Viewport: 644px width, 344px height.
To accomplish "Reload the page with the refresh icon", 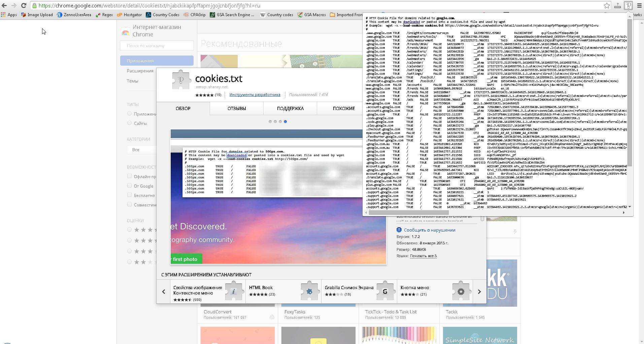I will pos(24,5).
